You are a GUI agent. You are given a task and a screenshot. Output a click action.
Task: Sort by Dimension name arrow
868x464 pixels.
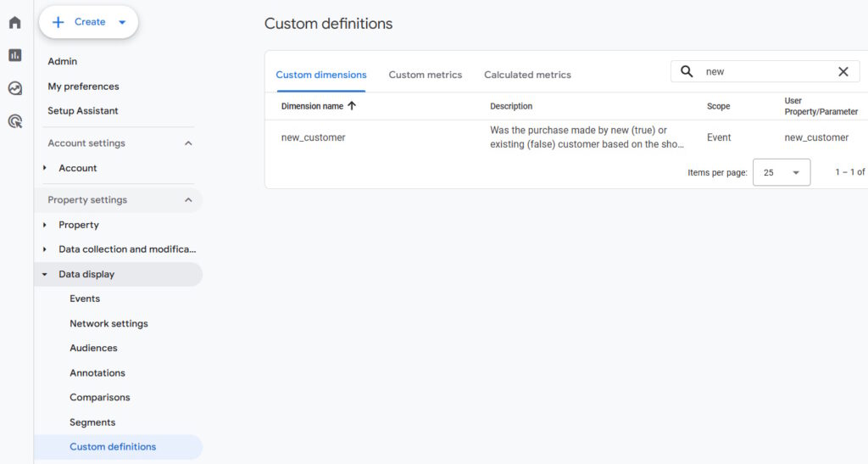(352, 106)
